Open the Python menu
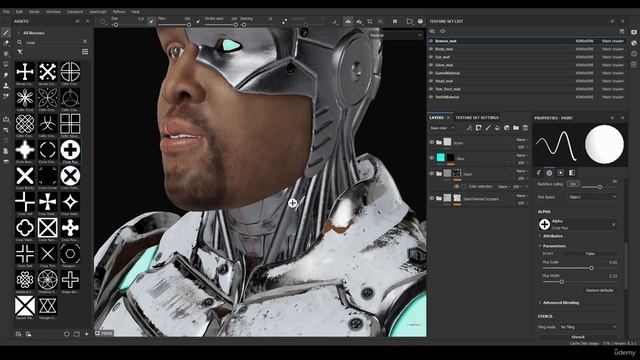The width and height of the screenshot is (640, 360). (x=119, y=12)
